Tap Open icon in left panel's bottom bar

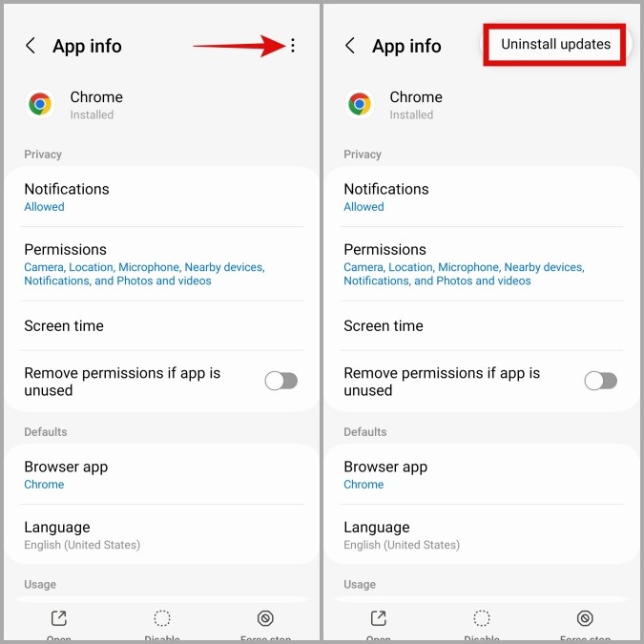(58, 619)
